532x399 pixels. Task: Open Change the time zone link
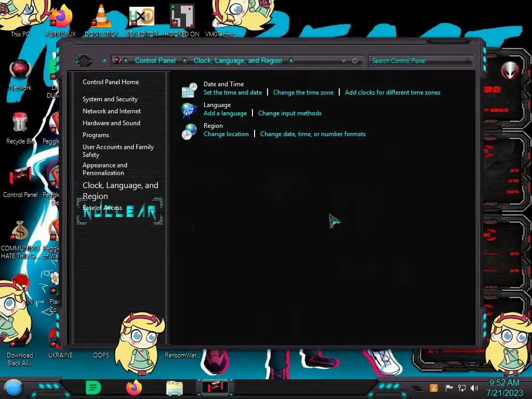[303, 92]
